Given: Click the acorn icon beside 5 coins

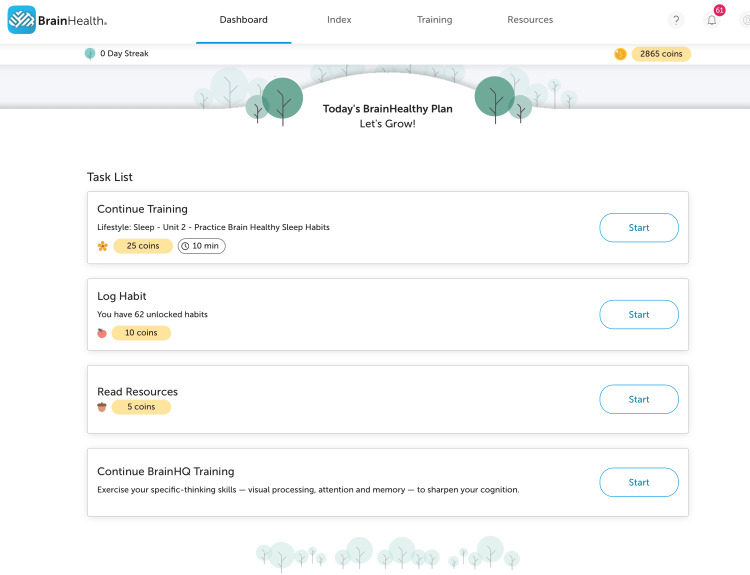Looking at the screenshot, I should (102, 407).
